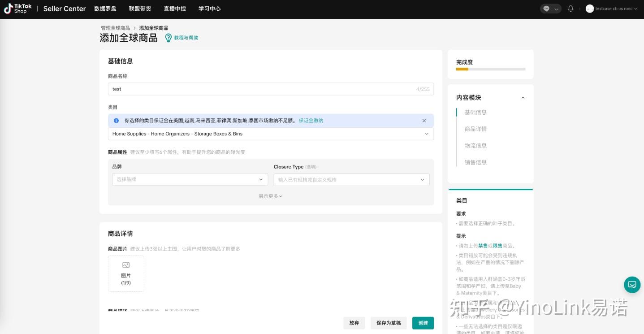
Task: Jump to 销售信息 section in content module
Action: (475, 162)
